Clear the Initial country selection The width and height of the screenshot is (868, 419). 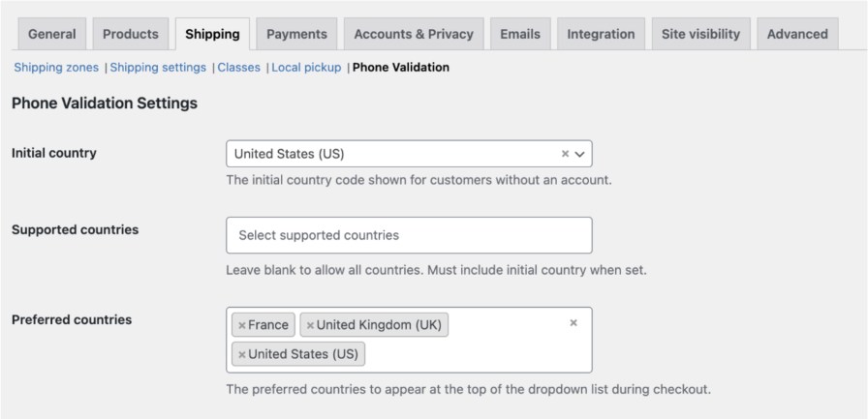tap(565, 154)
